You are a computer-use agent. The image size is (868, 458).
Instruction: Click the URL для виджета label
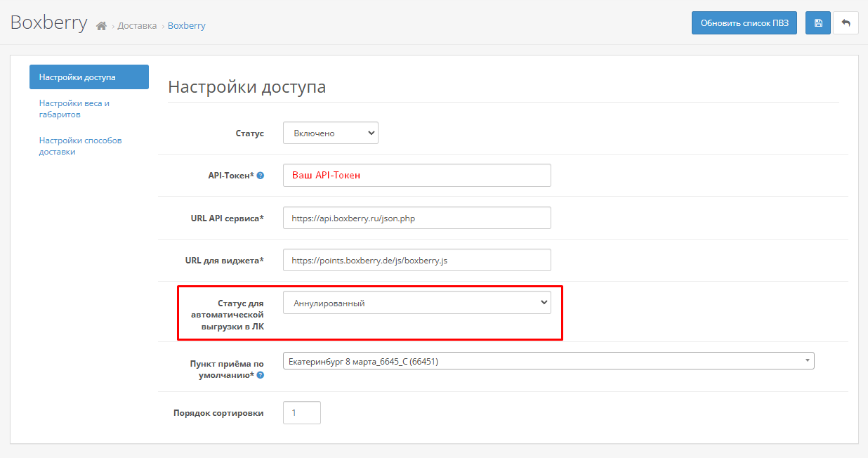[x=225, y=260]
